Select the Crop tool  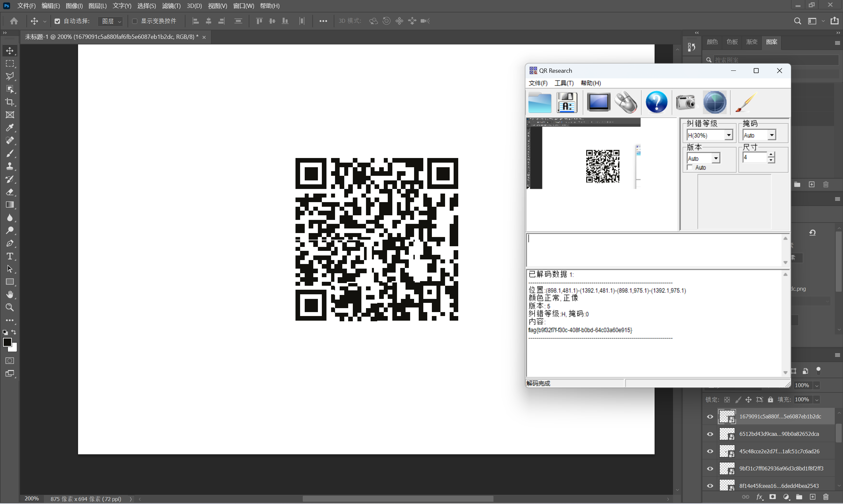coord(10,102)
